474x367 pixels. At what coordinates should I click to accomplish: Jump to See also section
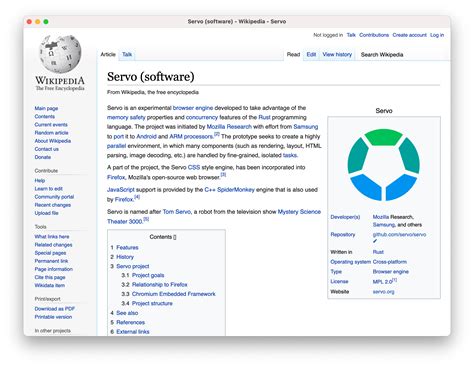(x=127, y=313)
